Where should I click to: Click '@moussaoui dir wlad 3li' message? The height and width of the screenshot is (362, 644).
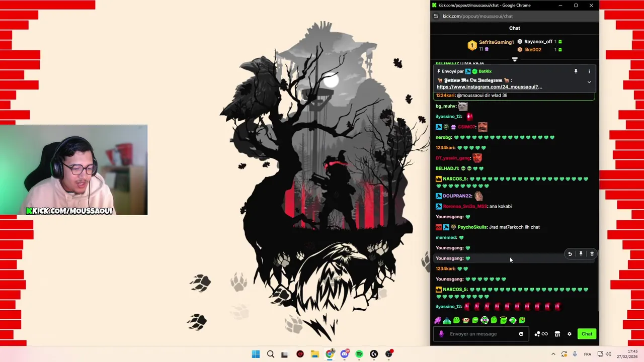click(x=482, y=96)
